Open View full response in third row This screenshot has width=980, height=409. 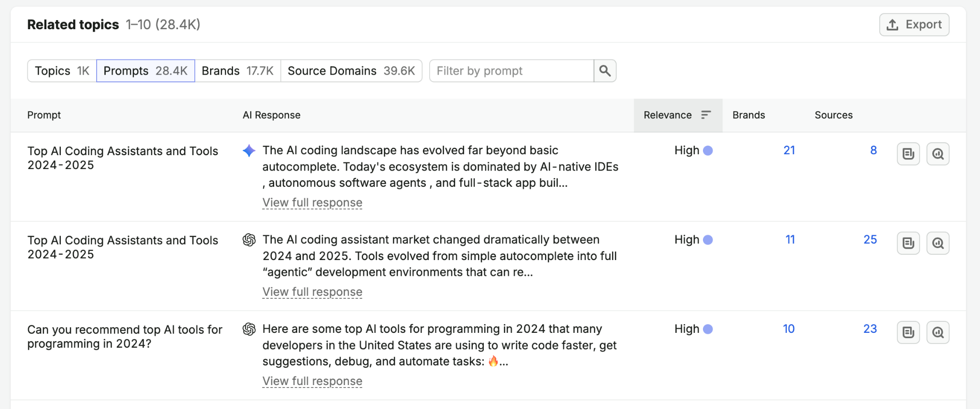312,381
